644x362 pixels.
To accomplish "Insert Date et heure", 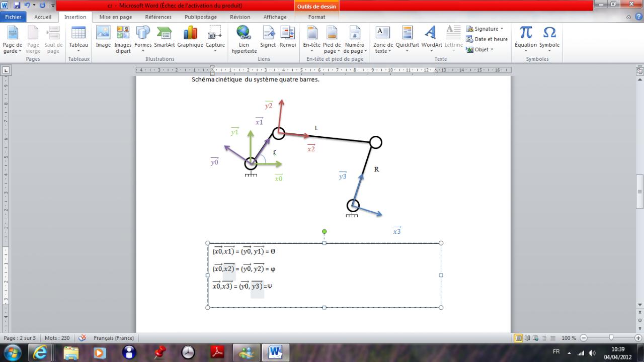I will [x=487, y=39].
